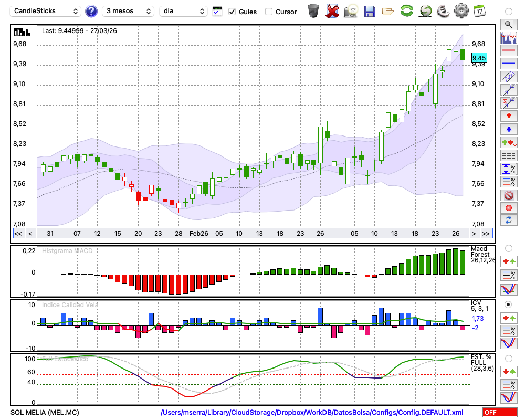Select the magnifying glass zoom tool
Screen dimensions: 525x420
click(508, 24)
